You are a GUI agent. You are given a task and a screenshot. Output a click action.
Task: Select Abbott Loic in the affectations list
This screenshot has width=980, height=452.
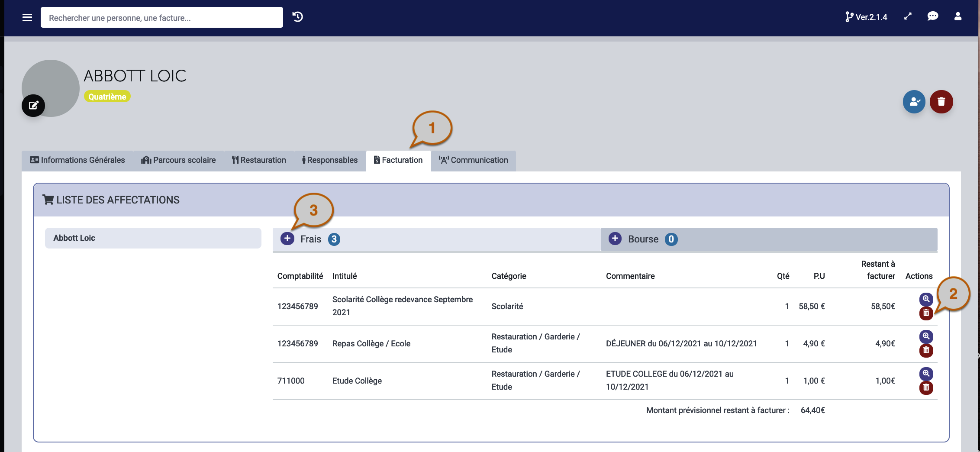pos(153,238)
